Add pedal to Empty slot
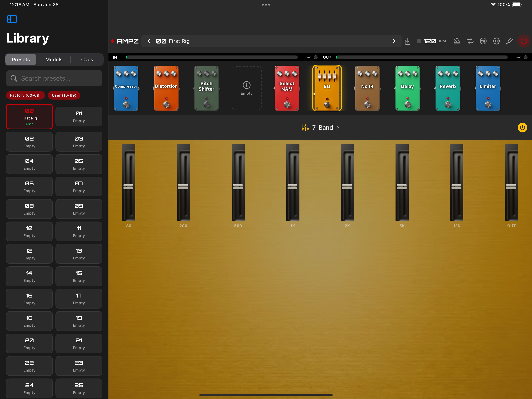532x399 pixels. 246,88
